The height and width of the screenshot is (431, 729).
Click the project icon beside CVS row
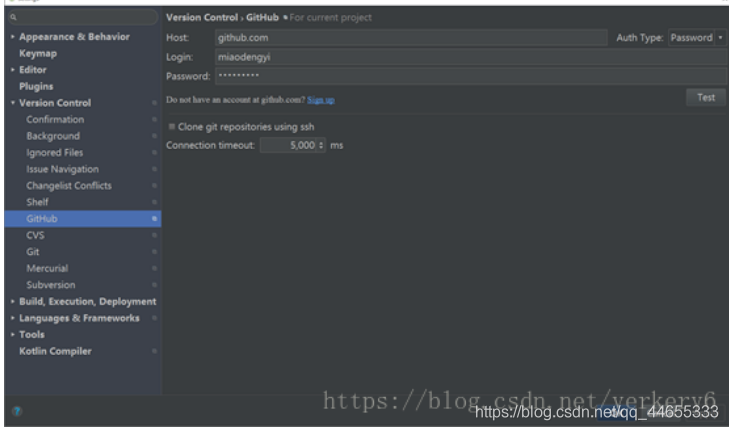click(154, 235)
